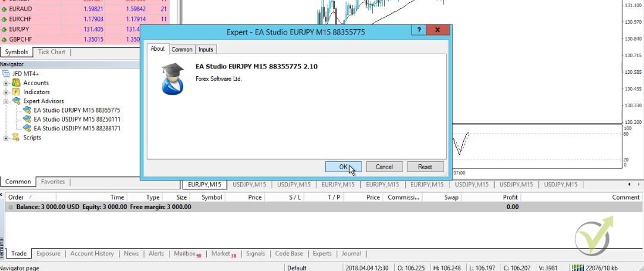The width and height of the screenshot is (644, 271).
Task: Click OK in the Expert dialog
Action: click(x=343, y=167)
